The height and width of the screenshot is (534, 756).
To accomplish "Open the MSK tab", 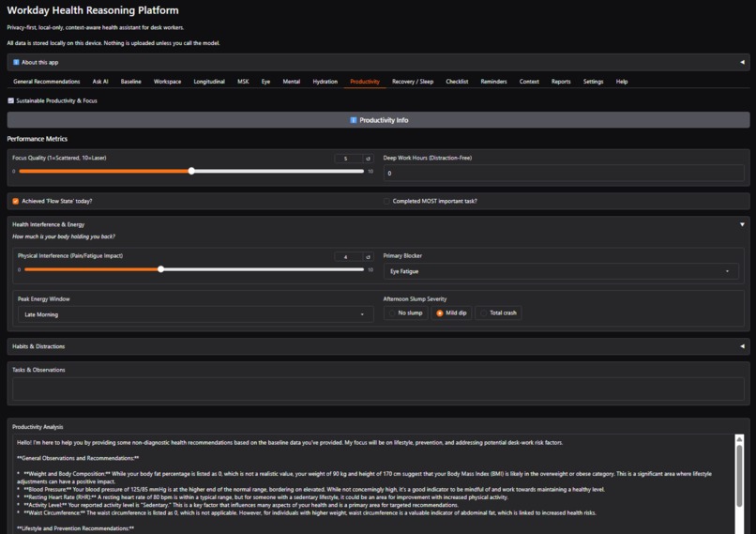I will pyautogui.click(x=243, y=82).
